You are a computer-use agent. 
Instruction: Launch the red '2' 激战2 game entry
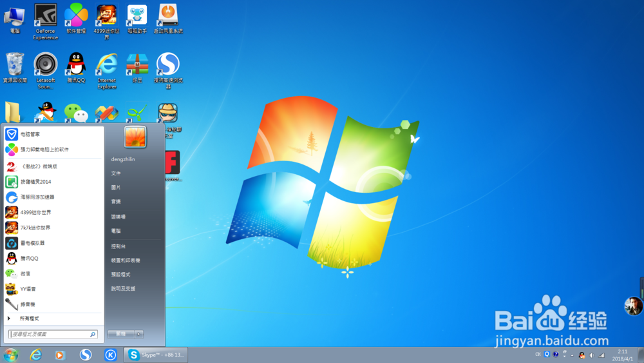tap(53, 166)
